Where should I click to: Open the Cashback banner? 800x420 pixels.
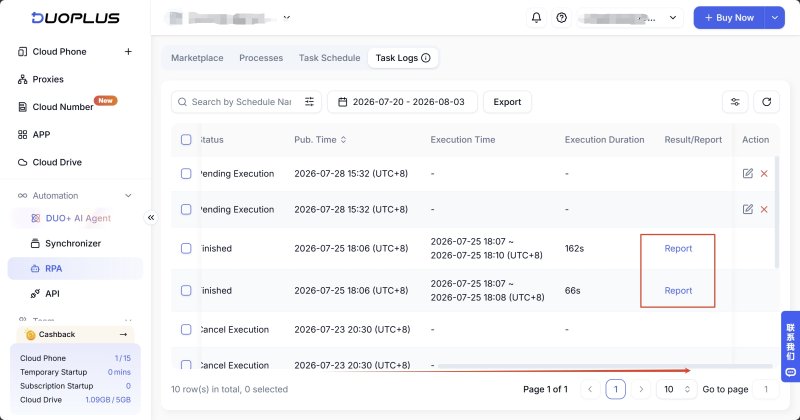click(76, 334)
